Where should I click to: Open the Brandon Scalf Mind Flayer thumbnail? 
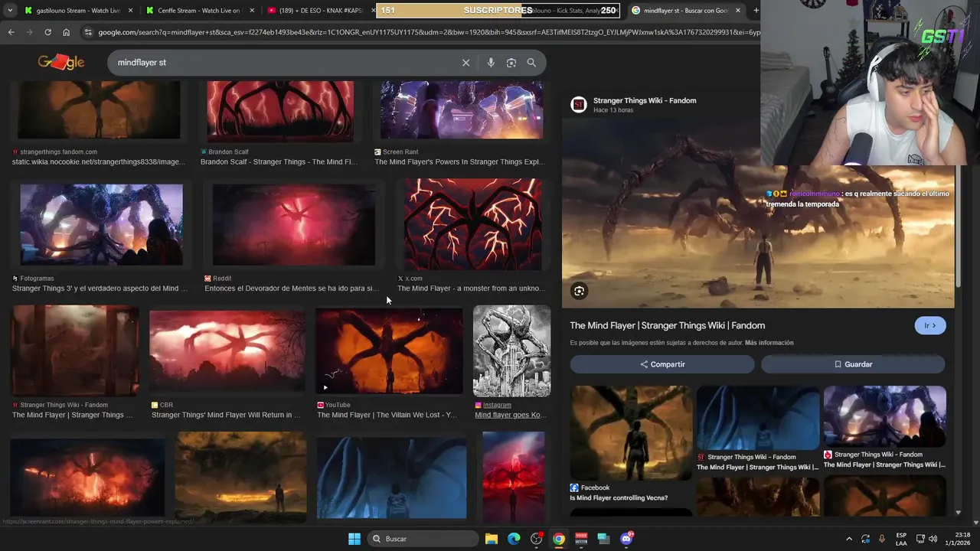[280, 112]
